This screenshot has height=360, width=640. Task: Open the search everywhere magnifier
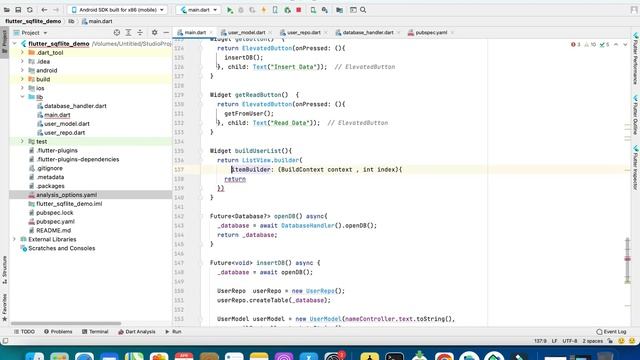363,10
